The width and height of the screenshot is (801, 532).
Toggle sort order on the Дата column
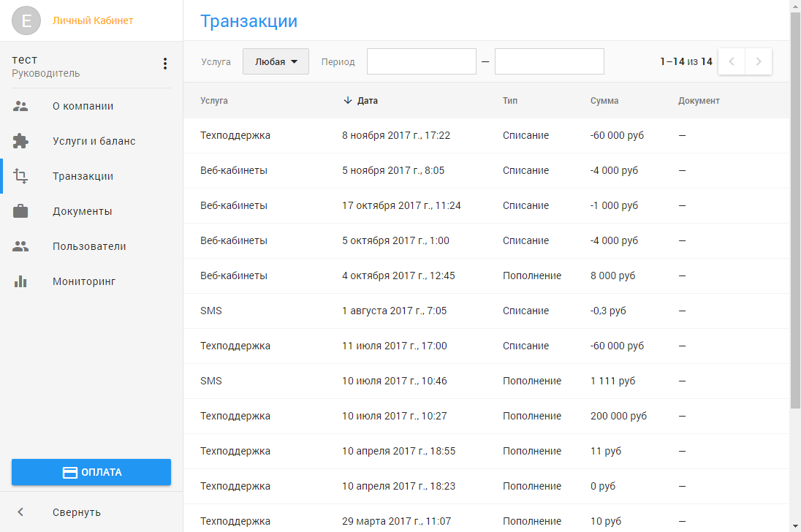361,101
